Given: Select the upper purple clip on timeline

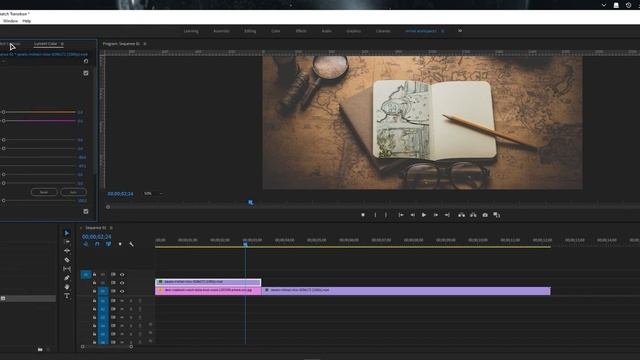Looking at the screenshot, I should (208, 282).
